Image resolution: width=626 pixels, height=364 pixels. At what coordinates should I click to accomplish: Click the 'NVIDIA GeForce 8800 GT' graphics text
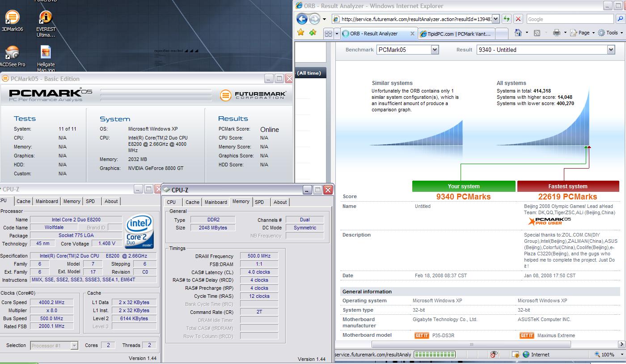point(156,168)
